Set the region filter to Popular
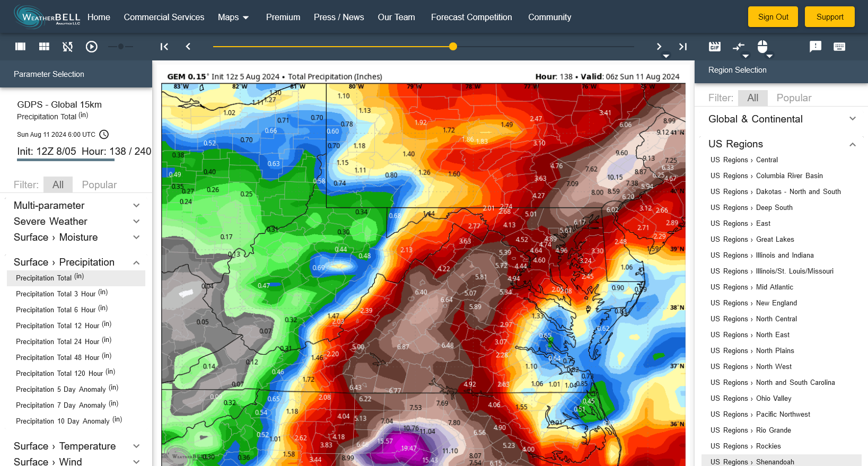This screenshot has height=466, width=868. [x=794, y=98]
